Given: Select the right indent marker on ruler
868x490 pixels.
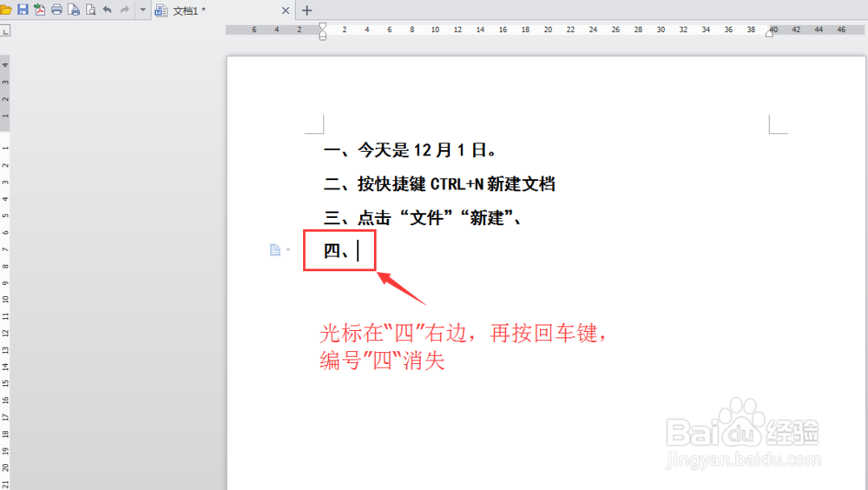Looking at the screenshot, I should click(769, 33).
